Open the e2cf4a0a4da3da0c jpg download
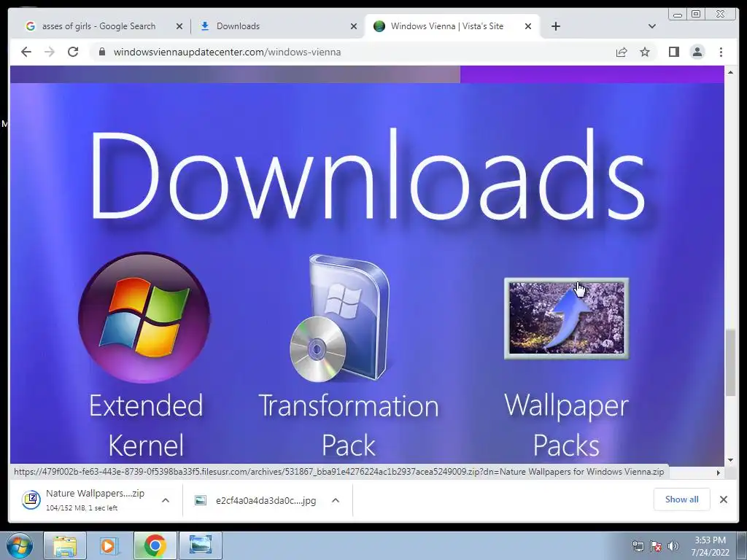The width and height of the screenshot is (747, 560). coord(255,500)
